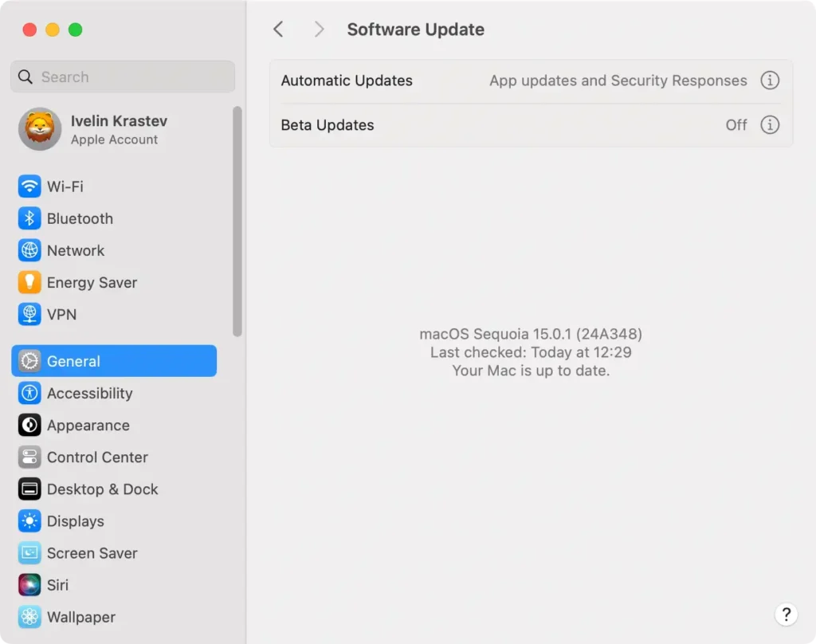Click the Automatic Updates label
Screen dimensions: 816x644
347,80
